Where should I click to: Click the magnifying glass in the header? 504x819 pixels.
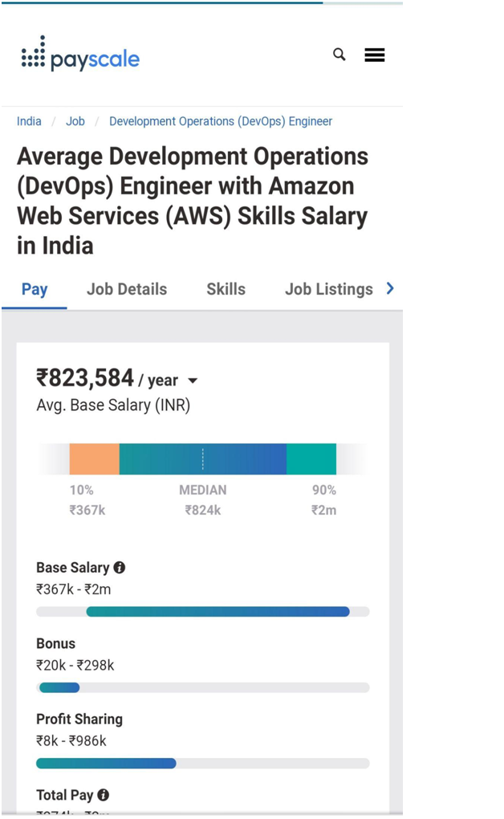pos(338,55)
